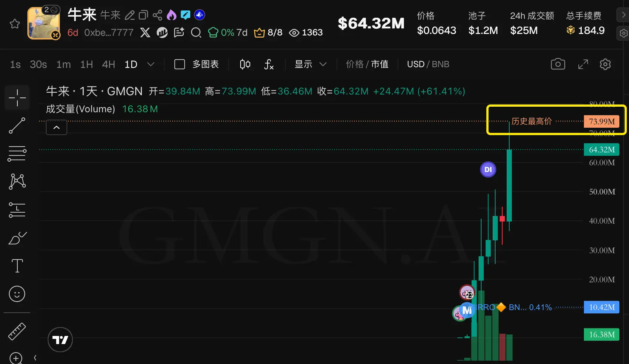Open the notes icon next to the chart icon

(x=179, y=32)
